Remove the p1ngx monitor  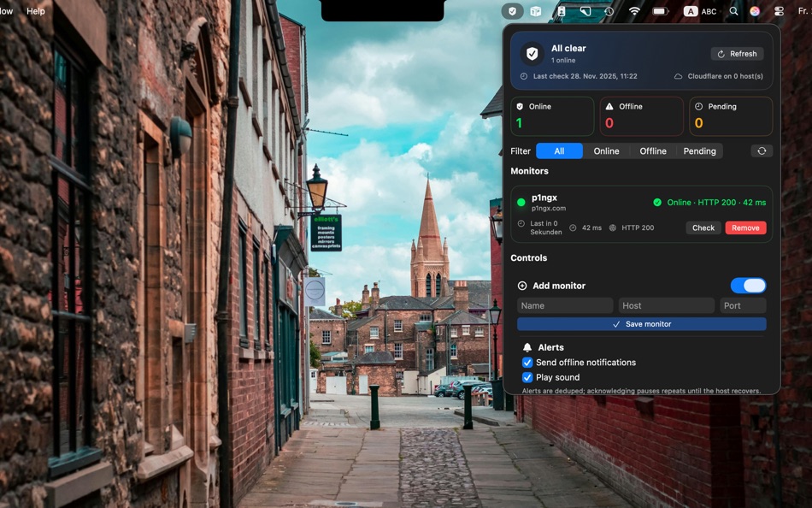tap(745, 227)
